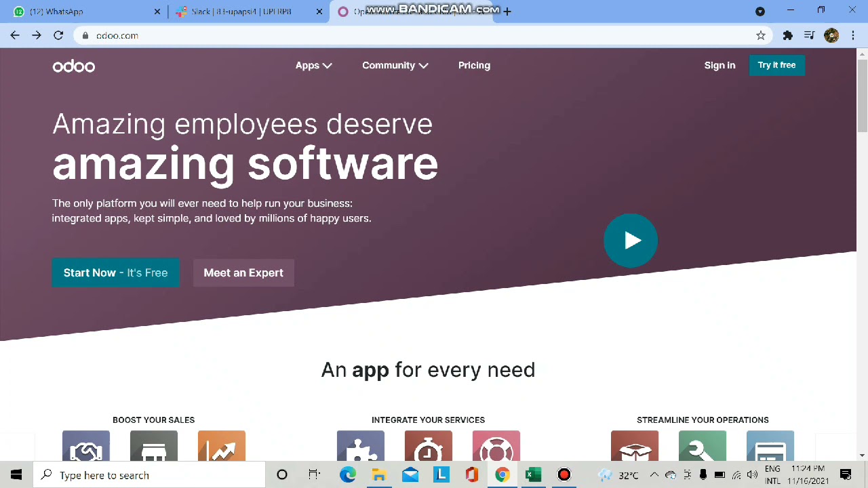Click the Type here to search box
The height and width of the screenshot is (488, 868).
click(x=149, y=475)
